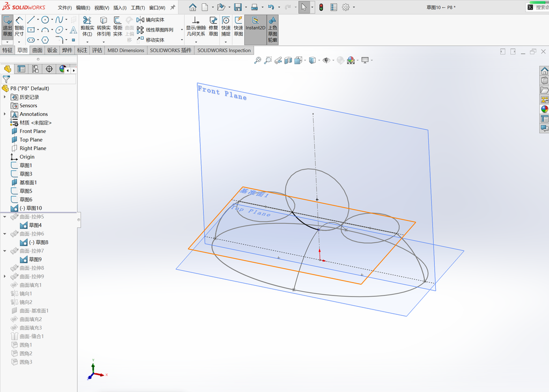The height and width of the screenshot is (392, 549).
Task: Click the Edit Appearance color sphere icon
Action: 340,60
